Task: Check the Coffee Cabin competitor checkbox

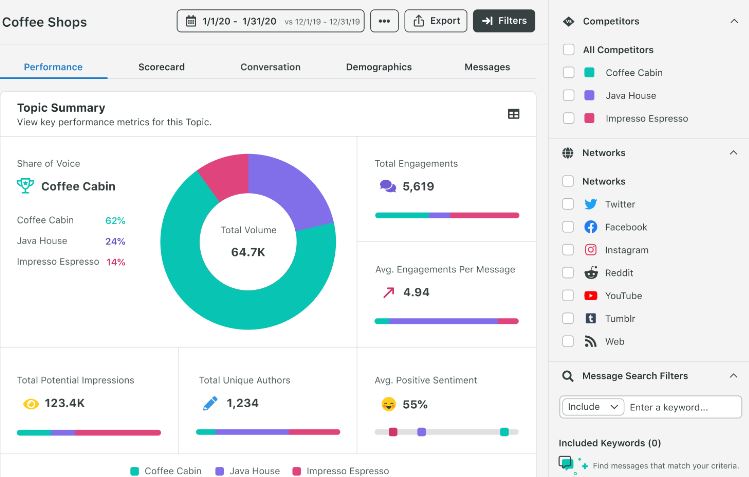Action: [568, 73]
